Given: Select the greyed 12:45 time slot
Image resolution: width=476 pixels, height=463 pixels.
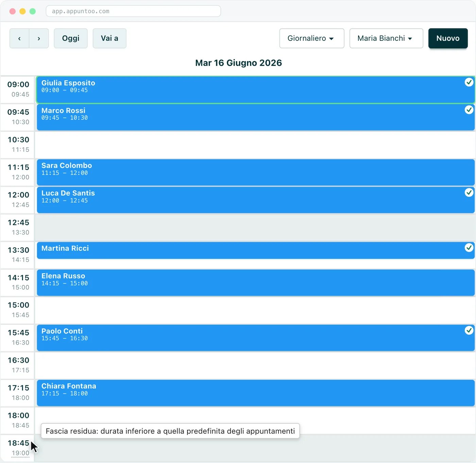Looking at the screenshot, I should 255,228.
